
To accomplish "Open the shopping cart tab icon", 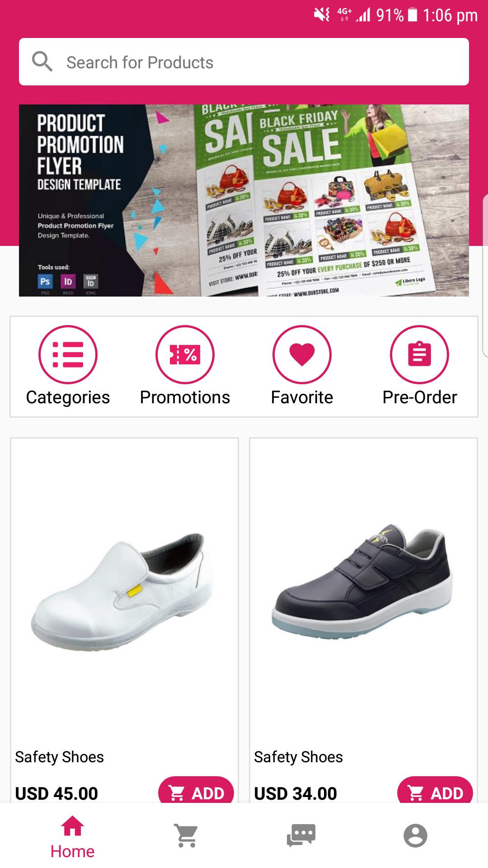I will click(x=187, y=835).
